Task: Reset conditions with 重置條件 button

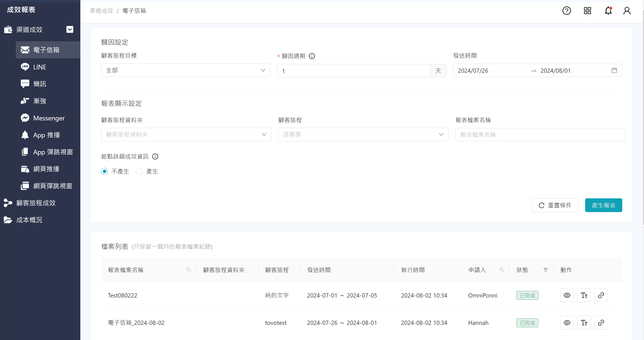Action: point(555,205)
